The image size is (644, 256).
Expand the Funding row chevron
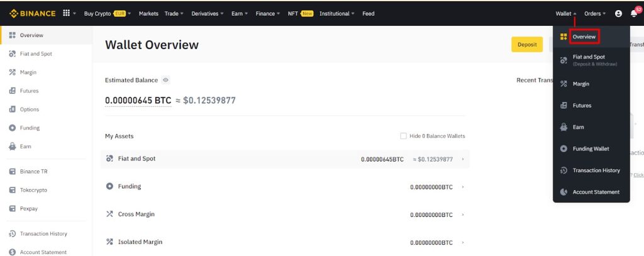point(463,187)
